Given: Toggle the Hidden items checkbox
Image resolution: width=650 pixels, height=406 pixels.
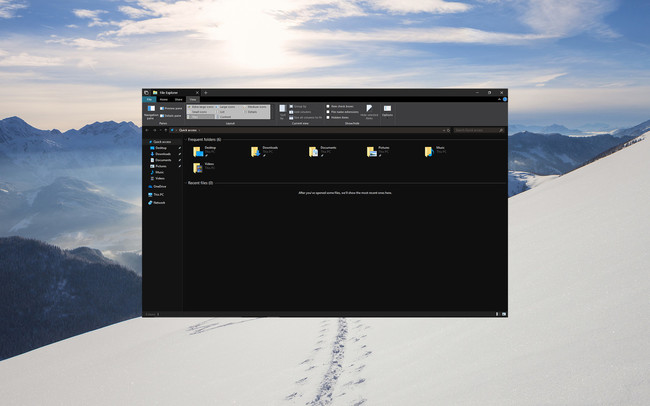Looking at the screenshot, I should click(x=329, y=117).
